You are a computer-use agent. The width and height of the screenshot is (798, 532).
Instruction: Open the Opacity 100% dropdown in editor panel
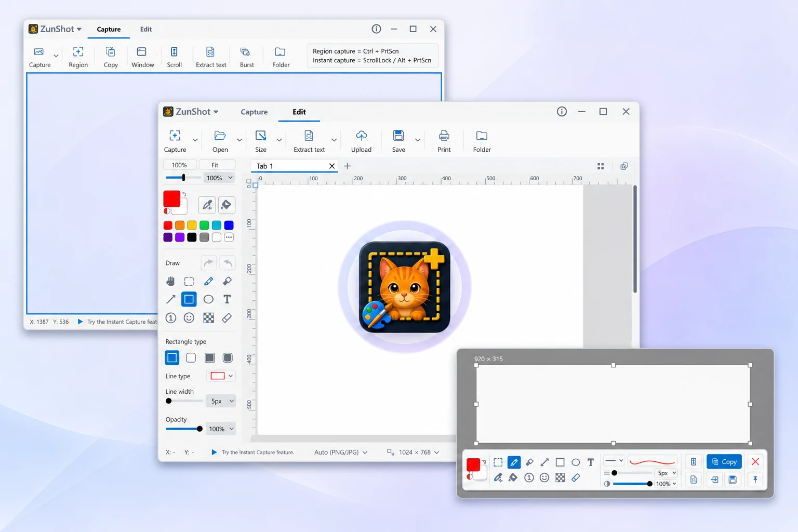coord(221,429)
